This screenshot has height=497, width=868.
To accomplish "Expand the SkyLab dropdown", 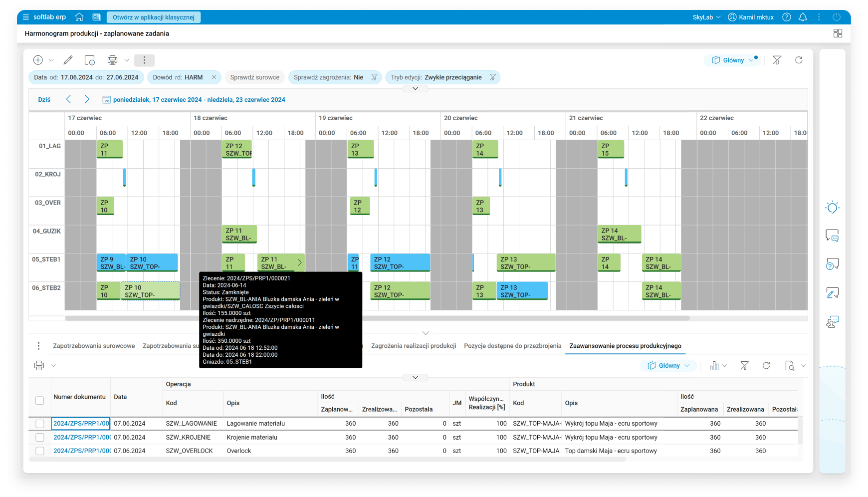I will click(x=706, y=17).
